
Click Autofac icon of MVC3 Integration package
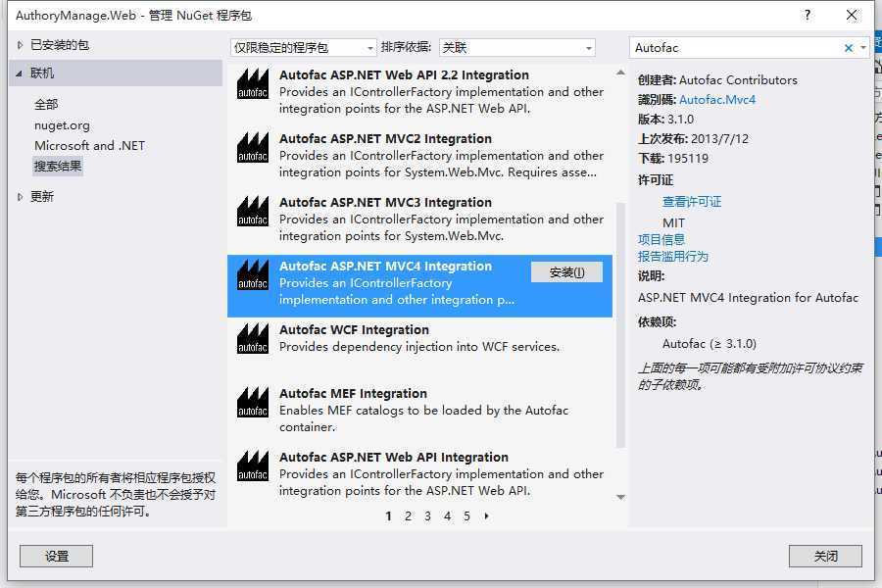pos(253,211)
